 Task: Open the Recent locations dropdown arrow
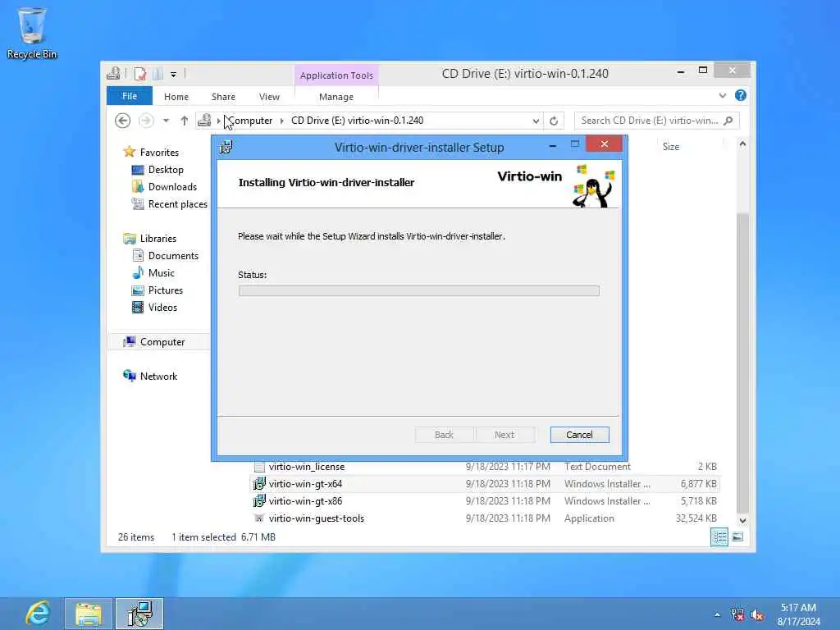166,121
